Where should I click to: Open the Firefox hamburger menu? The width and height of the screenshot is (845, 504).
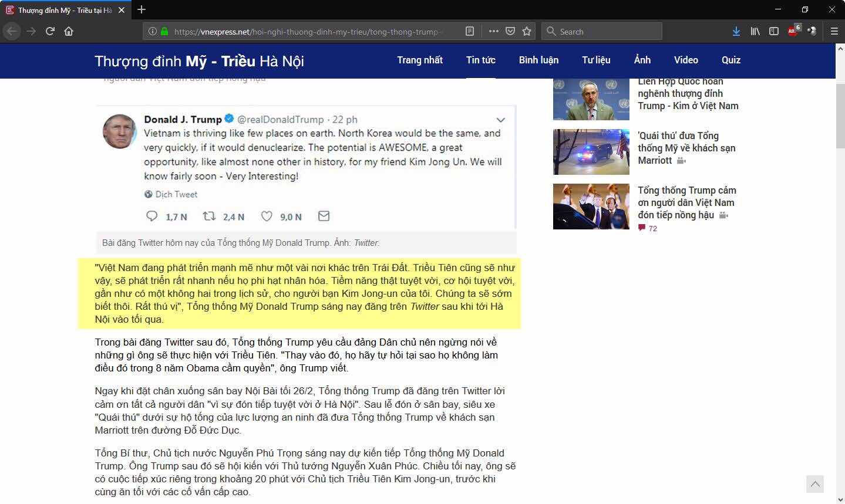click(834, 31)
